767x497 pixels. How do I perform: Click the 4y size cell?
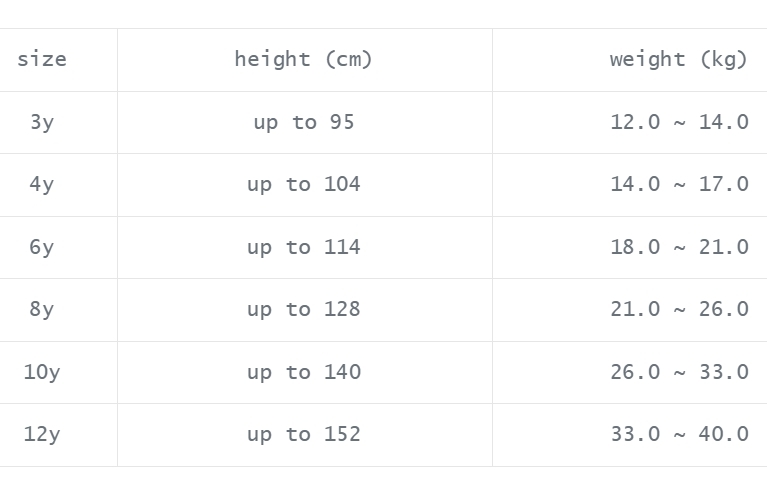point(42,184)
